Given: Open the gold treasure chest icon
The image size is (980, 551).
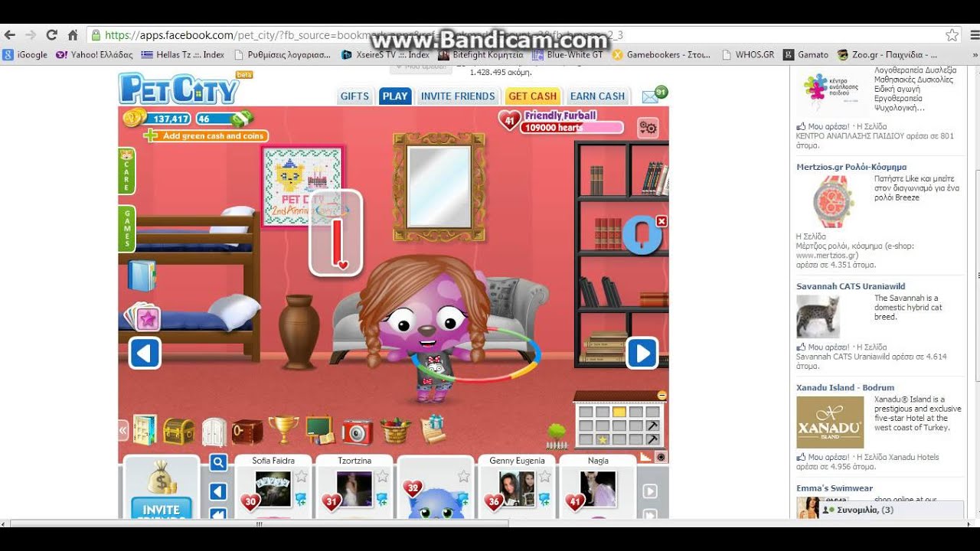Looking at the screenshot, I should point(178,432).
